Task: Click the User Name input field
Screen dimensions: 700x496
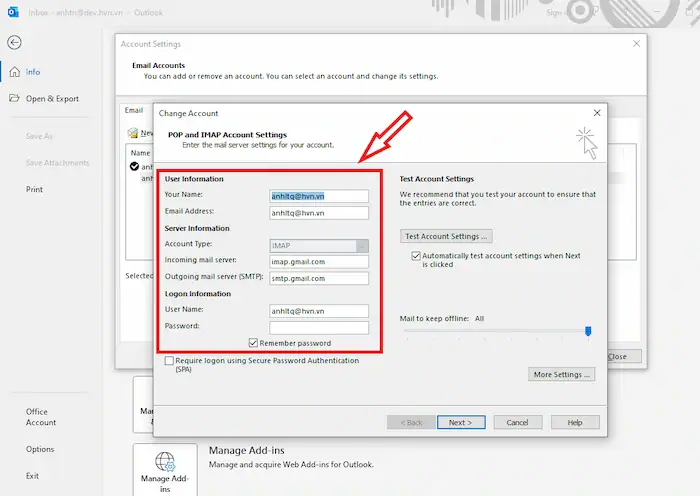Action: pos(319,311)
